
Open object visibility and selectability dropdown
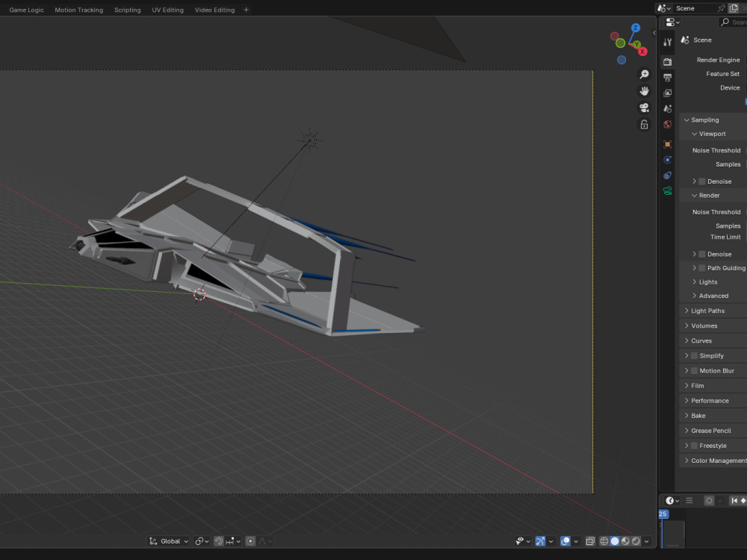click(523, 541)
